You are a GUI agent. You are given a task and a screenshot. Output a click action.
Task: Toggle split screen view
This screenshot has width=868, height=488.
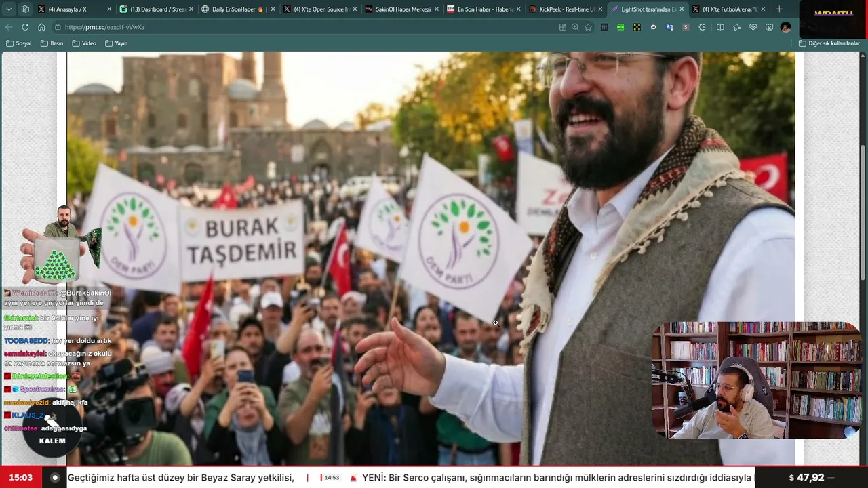coord(720,27)
